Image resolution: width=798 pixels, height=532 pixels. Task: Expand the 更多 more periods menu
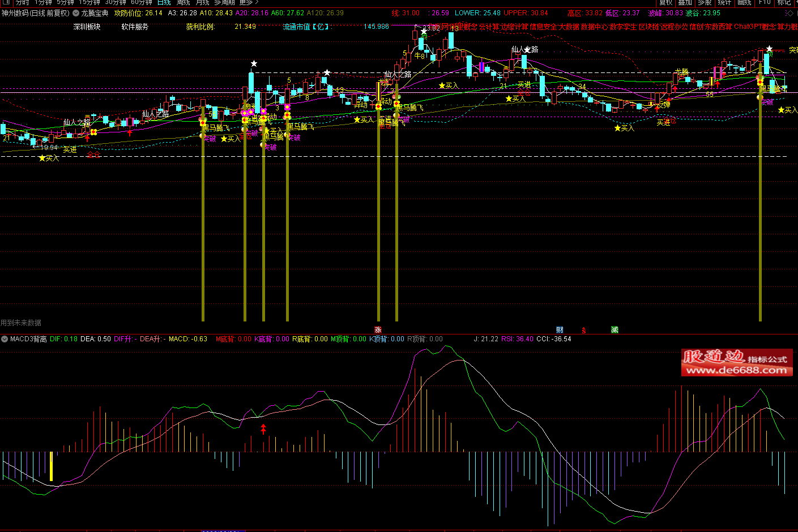248,2
